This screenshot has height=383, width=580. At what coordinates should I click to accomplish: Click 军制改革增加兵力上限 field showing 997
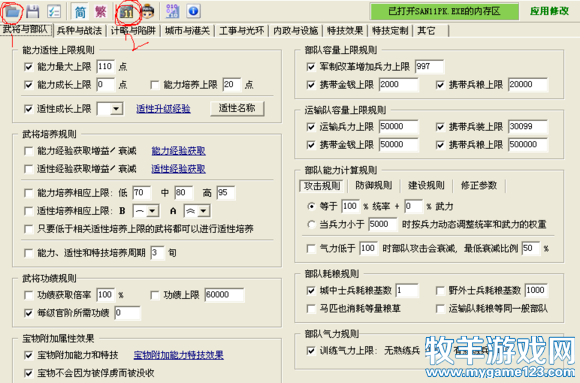(x=429, y=67)
